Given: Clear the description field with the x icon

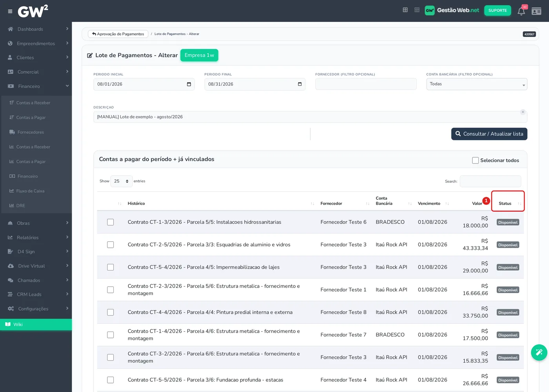Looking at the screenshot, I should (523, 112).
